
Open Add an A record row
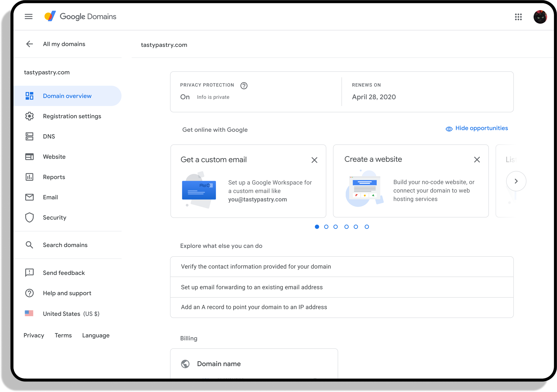point(342,307)
